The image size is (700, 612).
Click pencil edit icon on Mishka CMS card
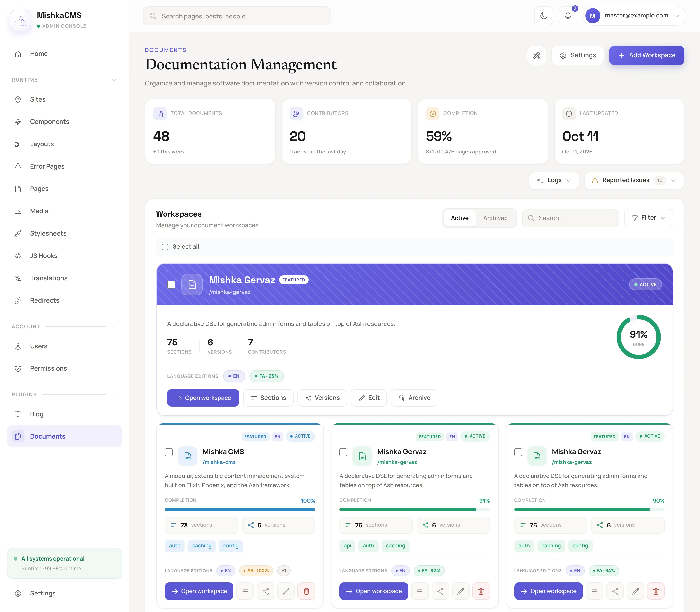click(286, 591)
